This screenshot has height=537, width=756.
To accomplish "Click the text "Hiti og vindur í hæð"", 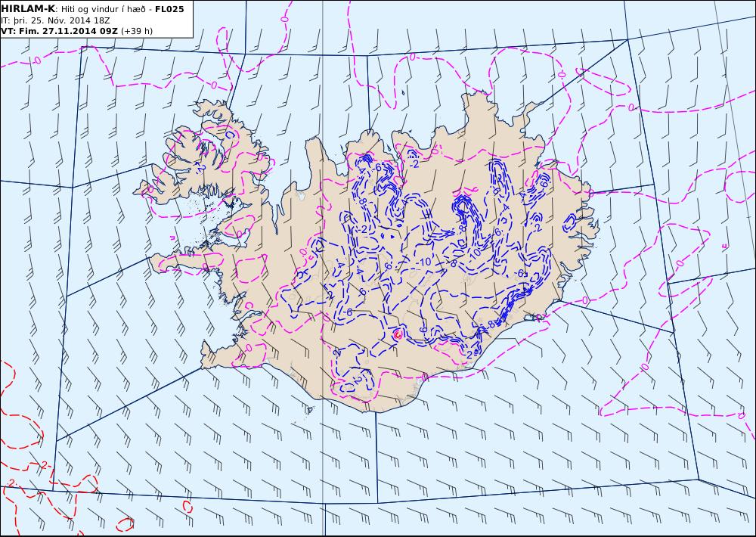I will (x=103, y=10).
